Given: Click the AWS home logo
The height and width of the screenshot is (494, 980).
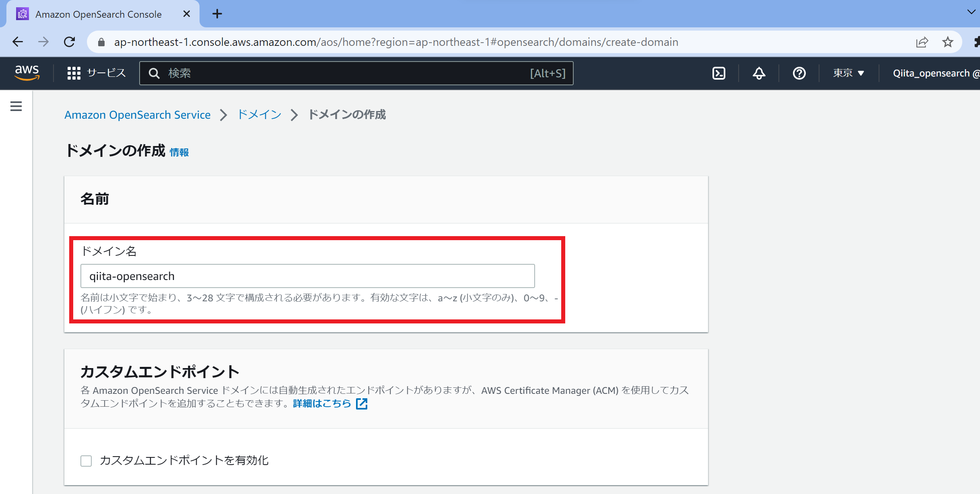Looking at the screenshot, I should [27, 73].
